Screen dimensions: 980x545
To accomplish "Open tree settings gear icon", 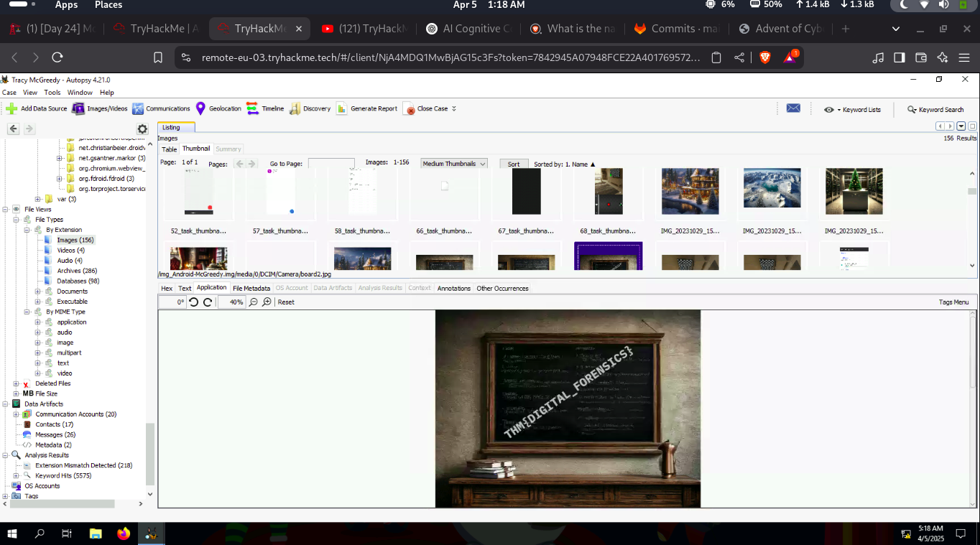I will 142,129.
